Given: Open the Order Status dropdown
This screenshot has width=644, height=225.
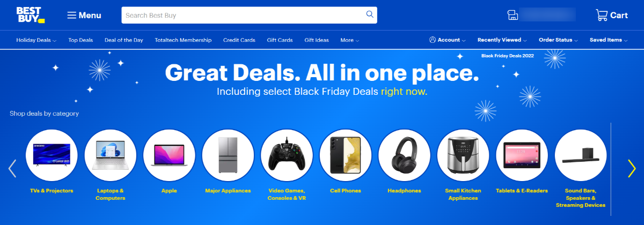Looking at the screenshot, I should tap(558, 40).
